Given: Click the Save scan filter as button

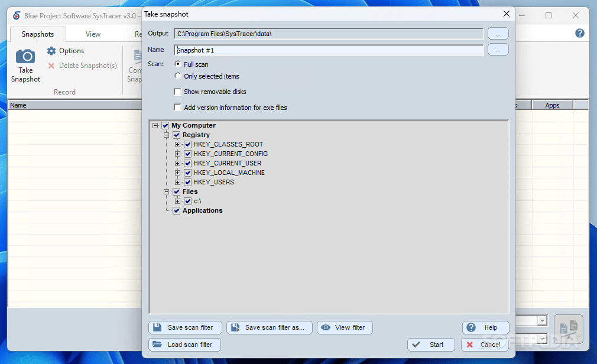Looking at the screenshot, I should (x=269, y=327).
